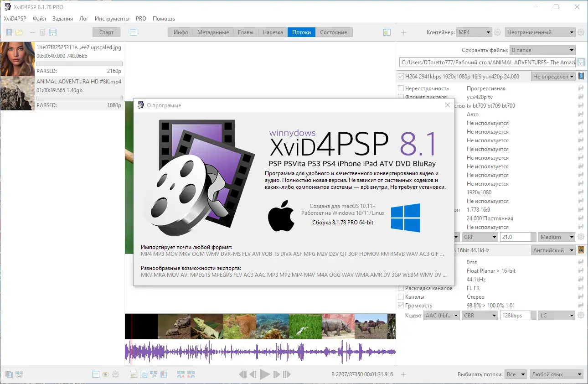
Task: Click the preset icon right of Состояние tab
Action: click(x=387, y=32)
